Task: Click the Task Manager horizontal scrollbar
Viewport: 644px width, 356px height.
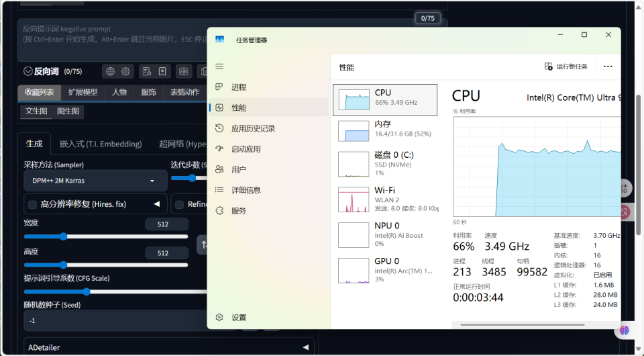Action: tap(523, 324)
